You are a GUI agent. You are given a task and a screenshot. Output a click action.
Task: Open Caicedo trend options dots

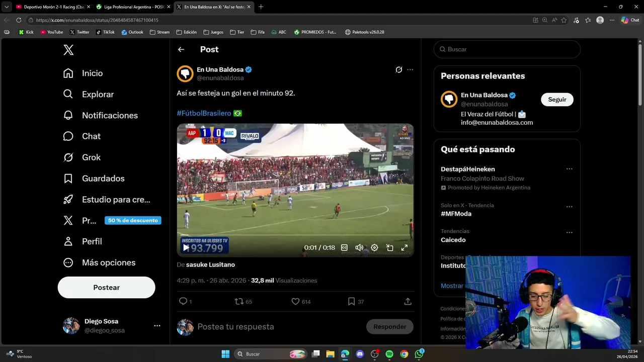(570, 232)
